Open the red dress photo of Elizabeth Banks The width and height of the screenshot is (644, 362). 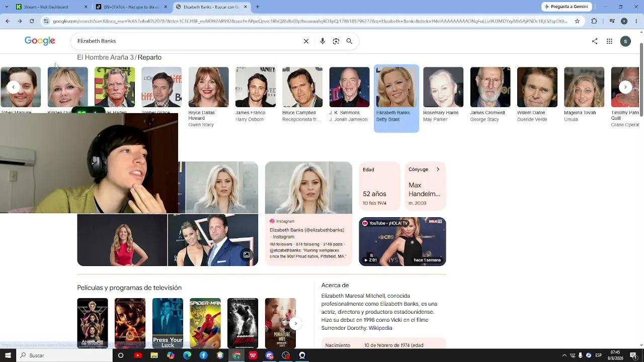tap(122, 240)
